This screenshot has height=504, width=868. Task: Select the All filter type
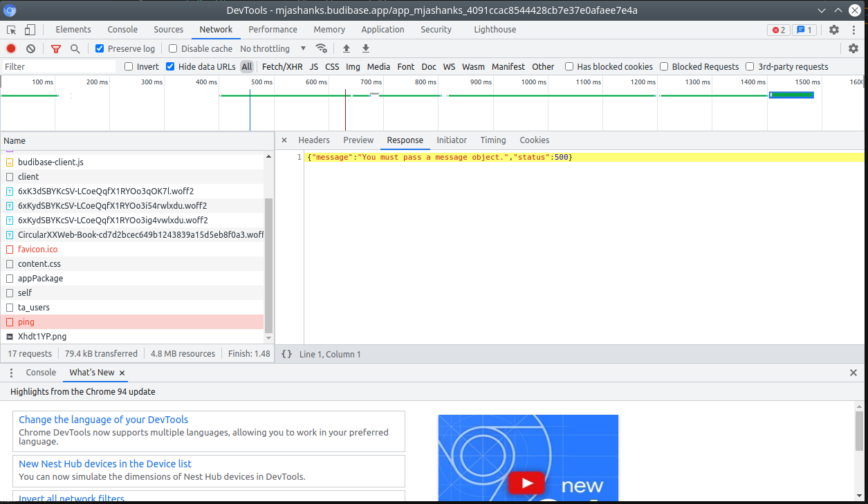pyautogui.click(x=247, y=66)
